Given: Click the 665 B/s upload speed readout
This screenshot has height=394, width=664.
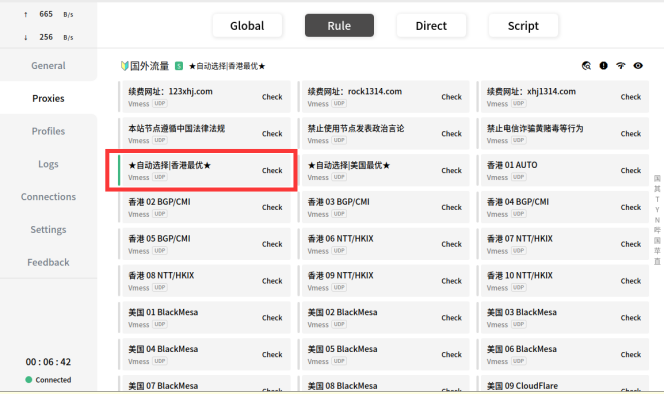Looking at the screenshot, I should tap(49, 14).
